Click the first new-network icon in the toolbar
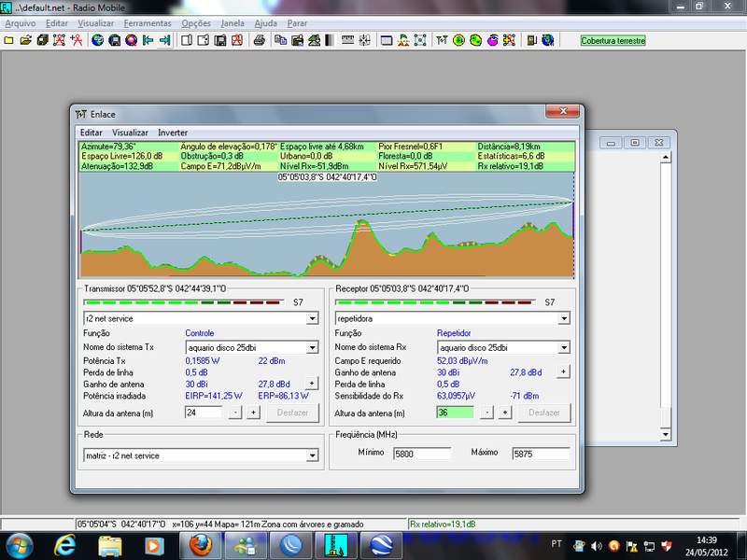This screenshot has width=747, height=560. click(8, 40)
